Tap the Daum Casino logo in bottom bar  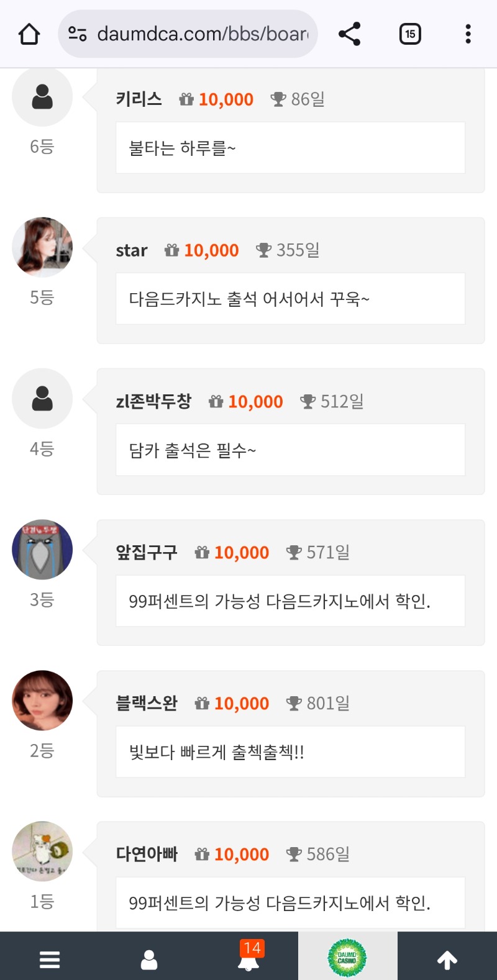click(347, 958)
